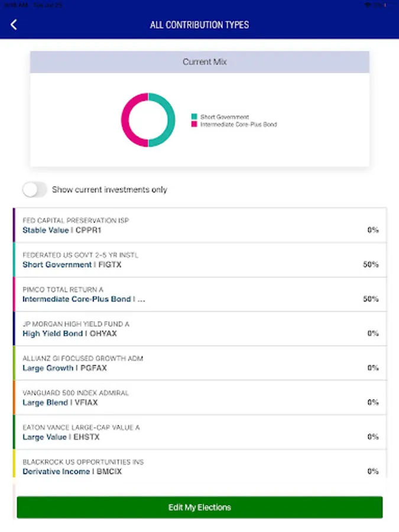Go back using the left arrow icon
Viewport: 399px width, 532px height.
[x=14, y=25]
